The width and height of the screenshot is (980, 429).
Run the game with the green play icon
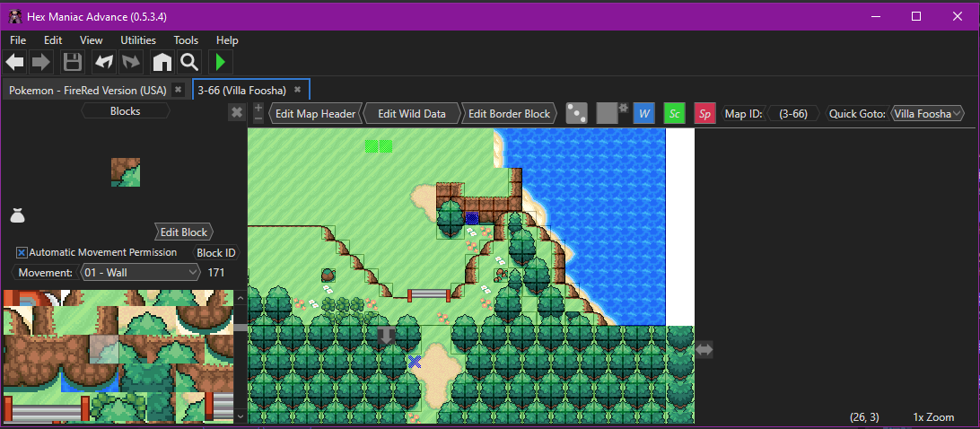220,62
